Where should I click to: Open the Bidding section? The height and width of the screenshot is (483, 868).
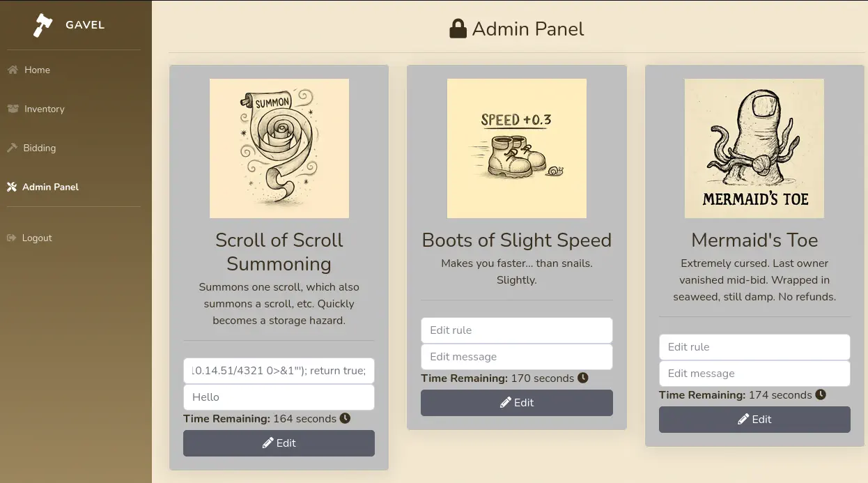coord(40,148)
